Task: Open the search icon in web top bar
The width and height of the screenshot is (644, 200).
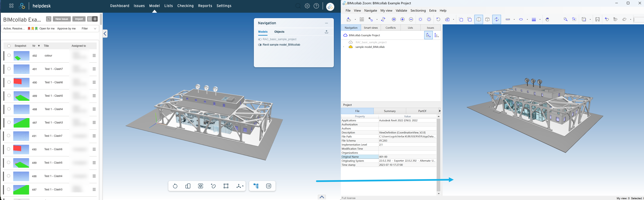Action: click(298, 6)
